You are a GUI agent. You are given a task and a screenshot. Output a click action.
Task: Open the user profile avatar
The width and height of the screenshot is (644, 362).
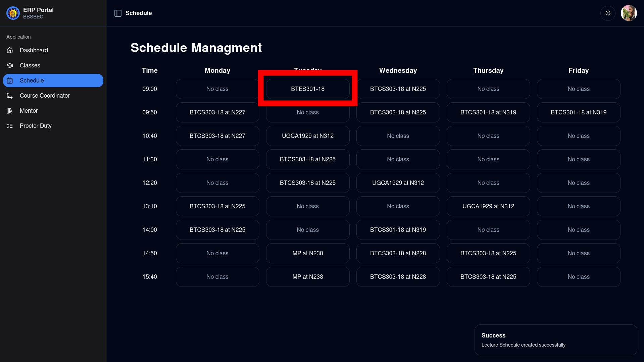[x=629, y=13]
